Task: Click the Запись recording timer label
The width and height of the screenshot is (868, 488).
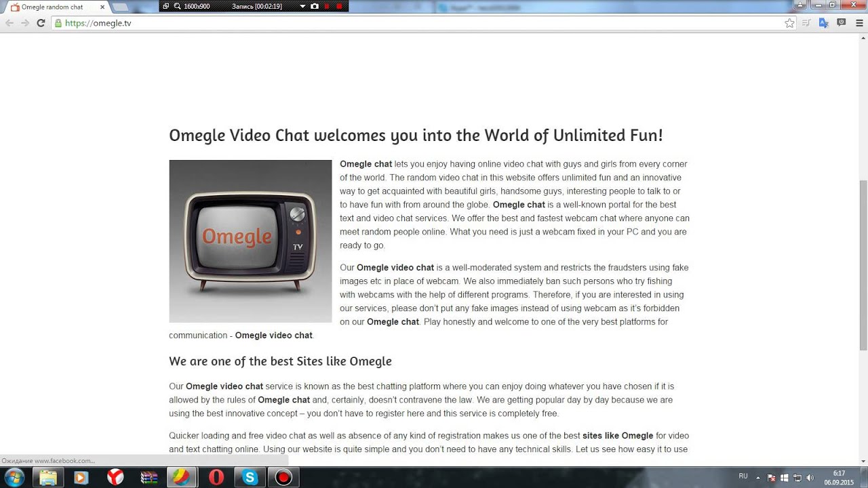Action: [256, 6]
